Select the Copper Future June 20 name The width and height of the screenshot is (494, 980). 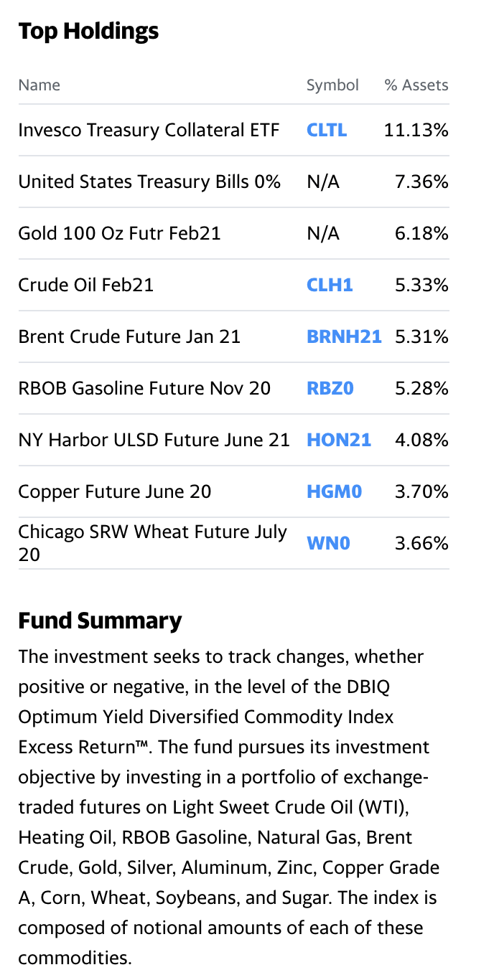coord(115,491)
